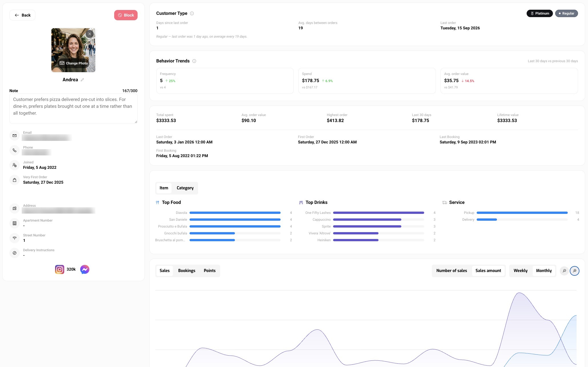Click the Highest order value $413.82
This screenshot has height=367, width=588.
pyautogui.click(x=335, y=120)
